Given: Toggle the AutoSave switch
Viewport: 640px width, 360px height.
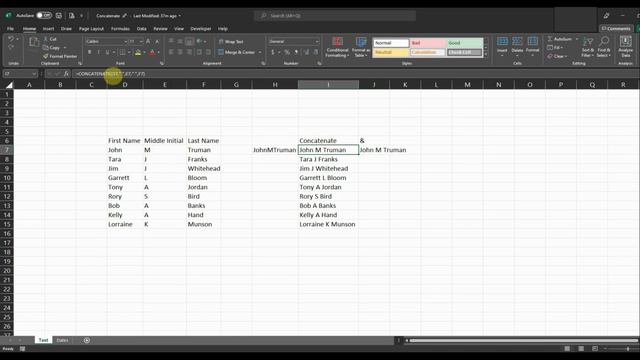Looking at the screenshot, I should [x=44, y=16].
